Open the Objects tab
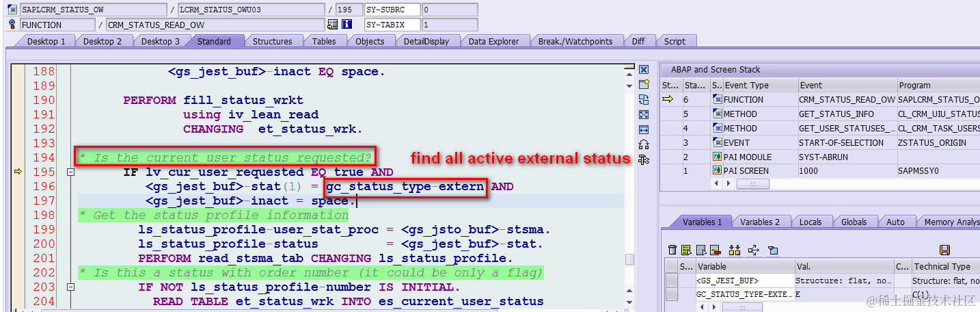Screen dimensions: 980x312 370,42
